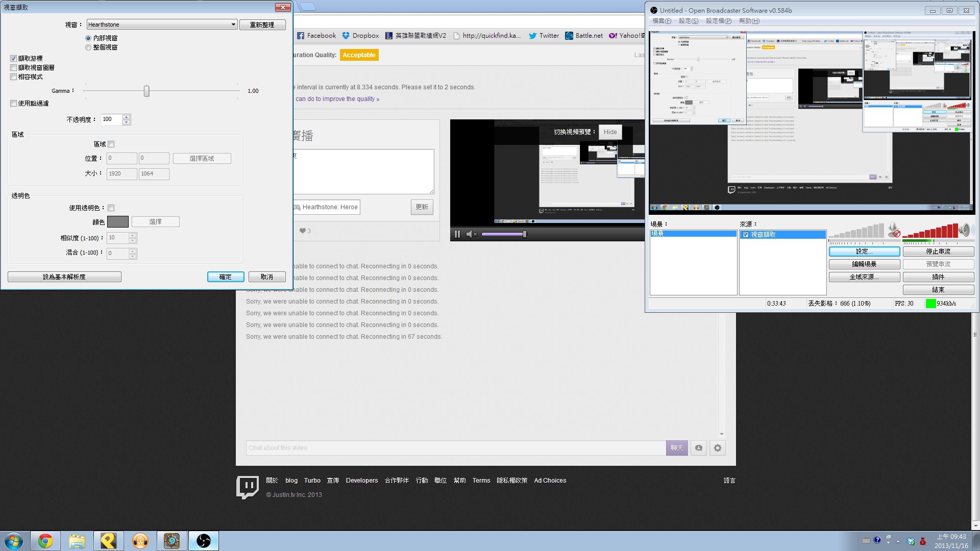Mute the desktop speaker icon in OBS
The width and height of the screenshot is (980, 551).
(x=966, y=230)
